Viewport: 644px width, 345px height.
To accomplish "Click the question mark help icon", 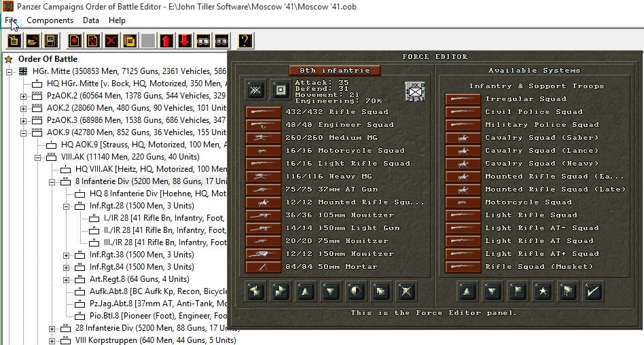I will (245, 41).
